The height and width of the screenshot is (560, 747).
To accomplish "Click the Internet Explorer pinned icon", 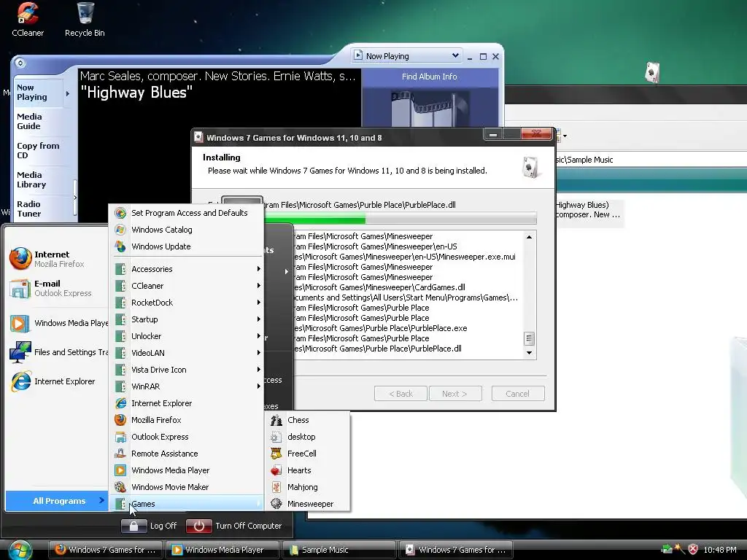I will 20,381.
